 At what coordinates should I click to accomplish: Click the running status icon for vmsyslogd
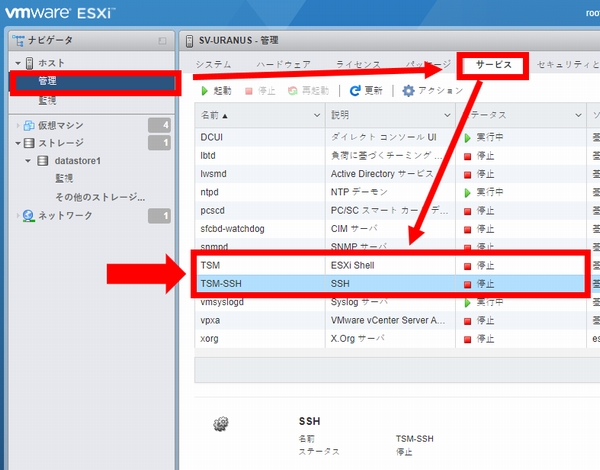pyautogui.click(x=467, y=303)
